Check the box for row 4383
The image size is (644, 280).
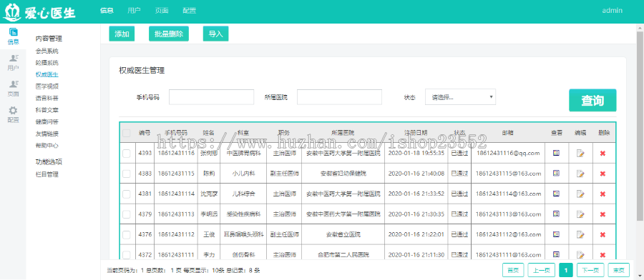point(127,174)
